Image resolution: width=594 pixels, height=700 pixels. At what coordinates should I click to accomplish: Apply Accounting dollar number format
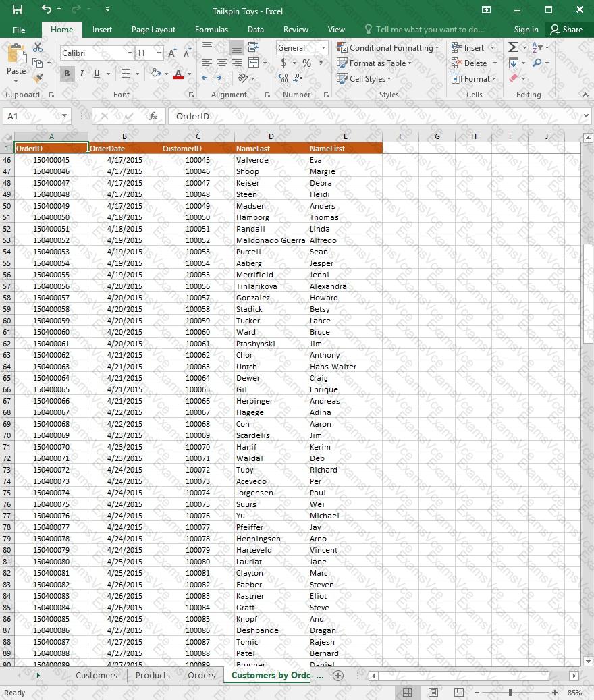(283, 63)
